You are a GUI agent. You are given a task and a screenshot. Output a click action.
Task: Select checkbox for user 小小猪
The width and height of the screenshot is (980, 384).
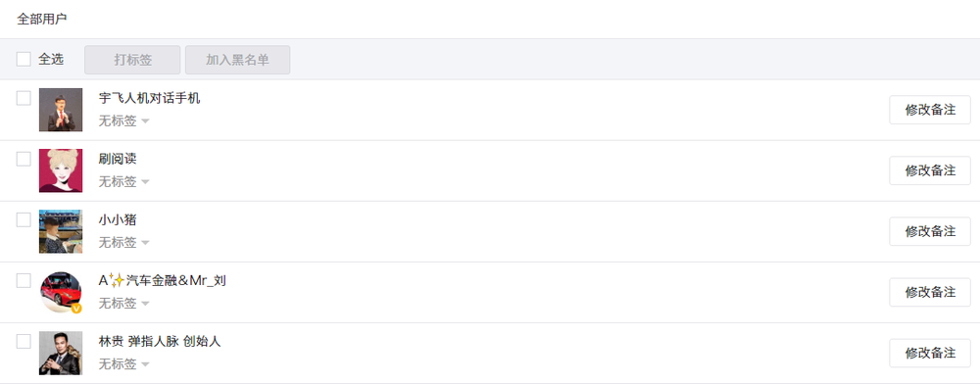pos(24,219)
